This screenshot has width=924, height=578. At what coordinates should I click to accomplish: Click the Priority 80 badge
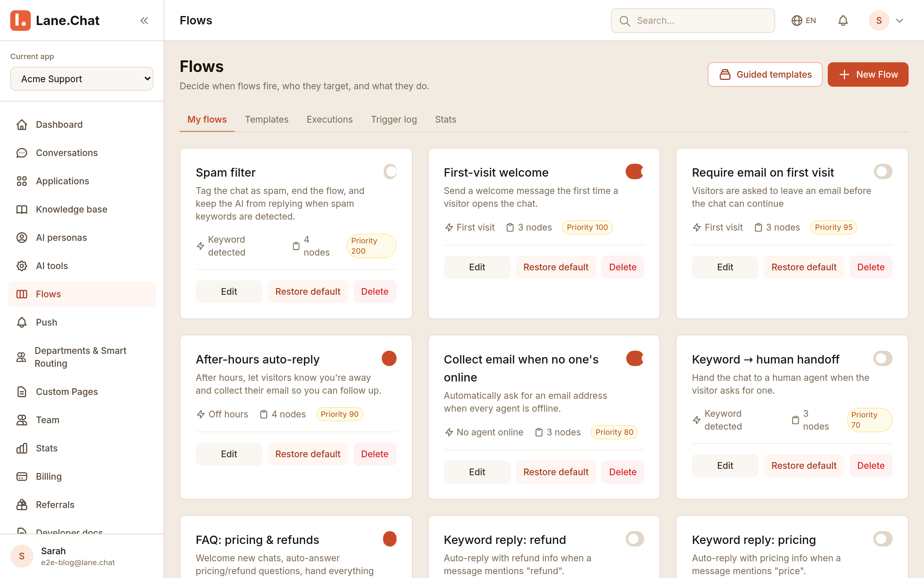(614, 432)
